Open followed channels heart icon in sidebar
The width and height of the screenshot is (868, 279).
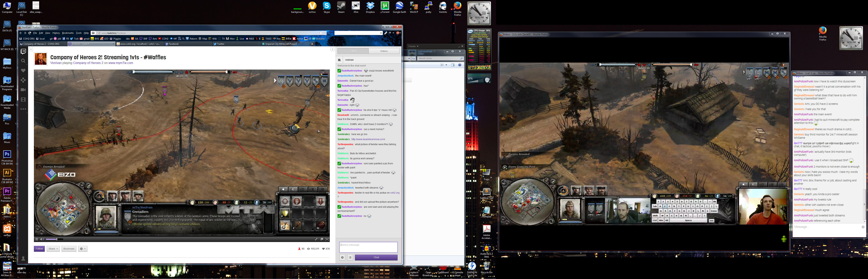[23, 70]
